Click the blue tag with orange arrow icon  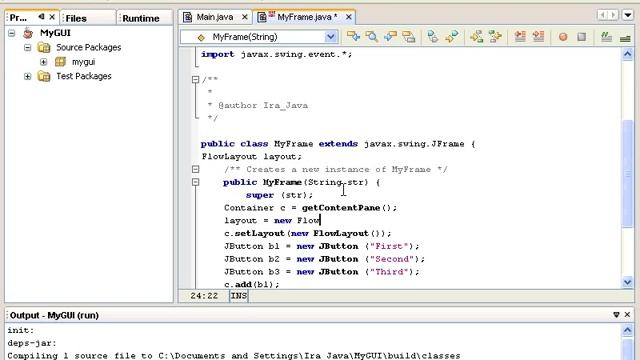coord(451,37)
